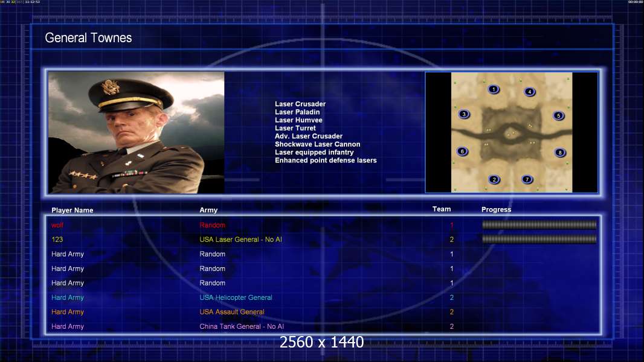Select player name wolf in red
The width and height of the screenshot is (644, 362).
57,225
